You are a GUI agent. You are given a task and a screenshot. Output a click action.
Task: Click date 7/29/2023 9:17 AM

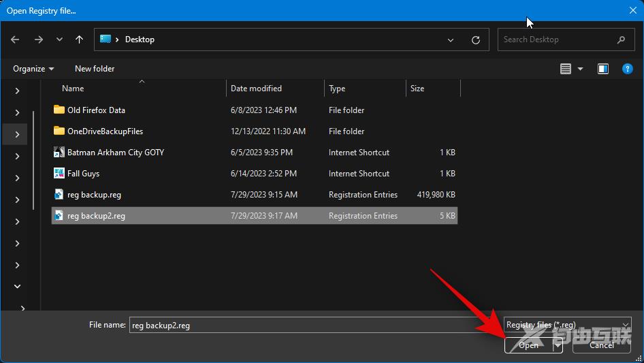(x=263, y=215)
